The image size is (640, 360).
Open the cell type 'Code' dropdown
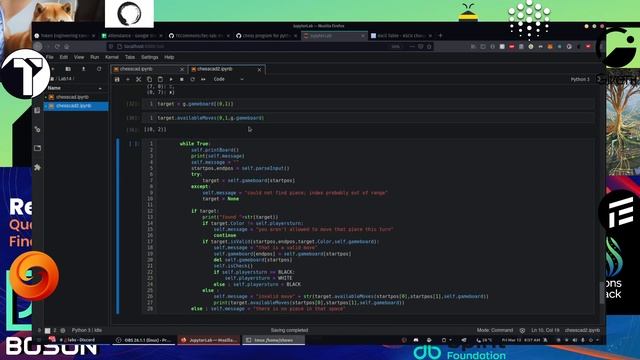(x=229, y=79)
